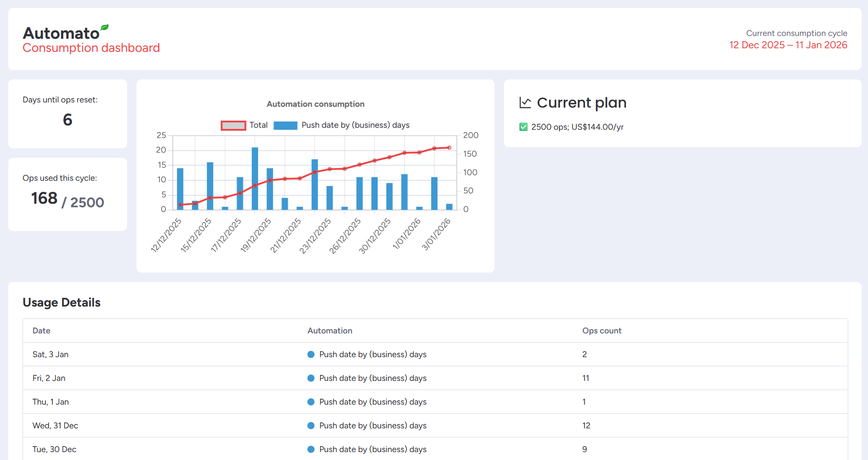This screenshot has height=460, width=868.
Task: Click the Date column header
Action: [x=41, y=331]
